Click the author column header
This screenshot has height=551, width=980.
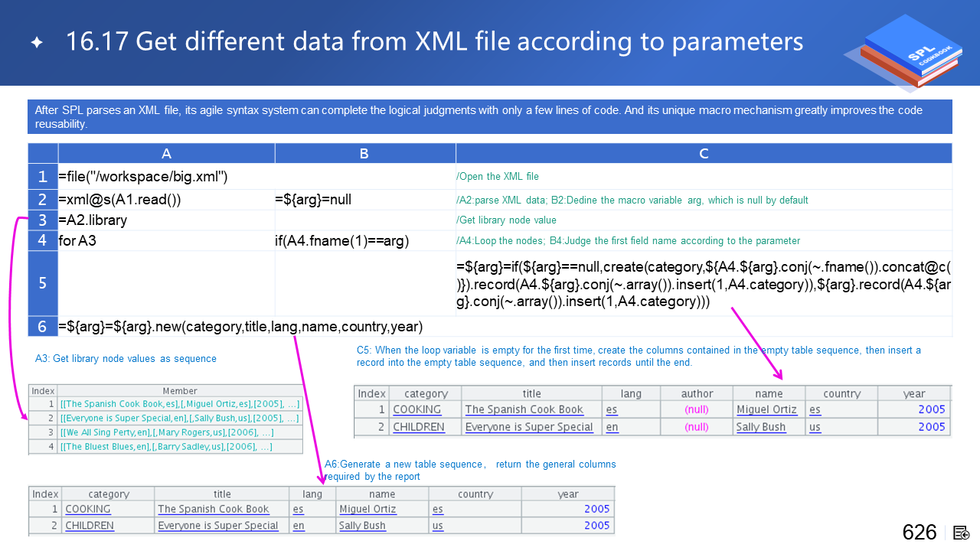[696, 393]
